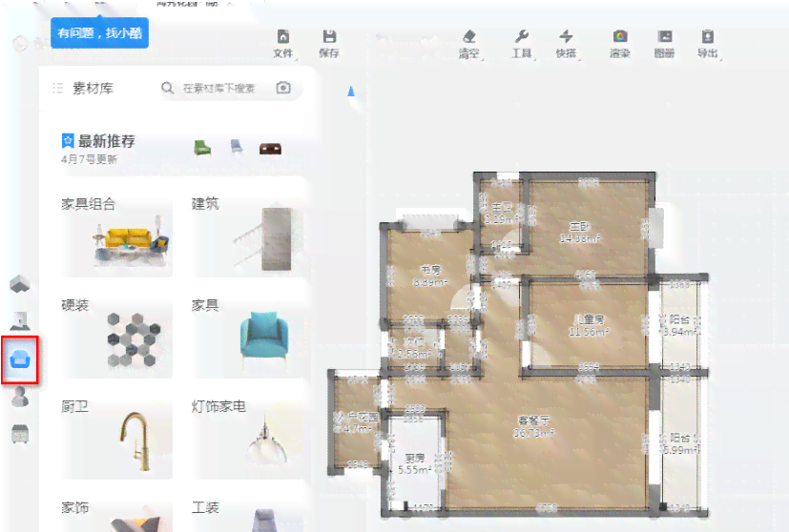Click the magnifier search icon
The height and width of the screenshot is (532, 789).
tap(168, 88)
